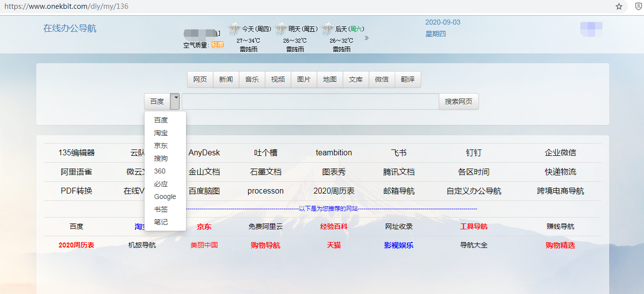Toggle the search engine dropdown arrow
Viewport: 644px width, 294px height.
click(x=175, y=101)
